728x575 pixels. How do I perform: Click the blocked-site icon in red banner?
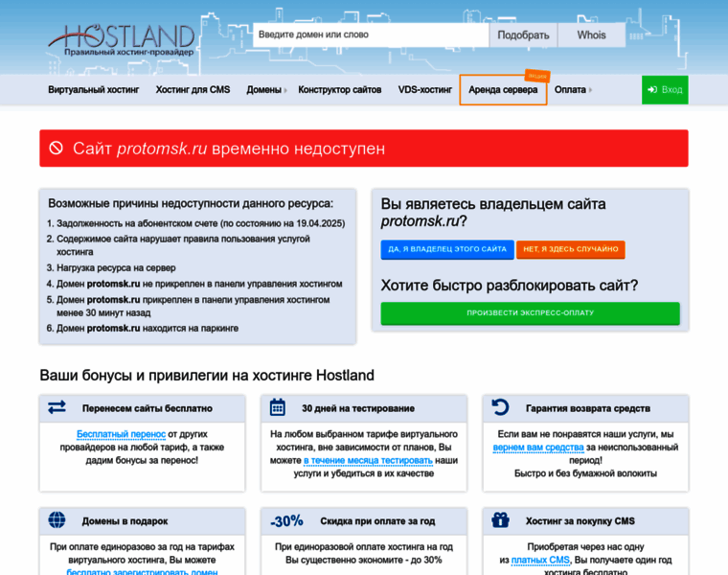pos(57,149)
